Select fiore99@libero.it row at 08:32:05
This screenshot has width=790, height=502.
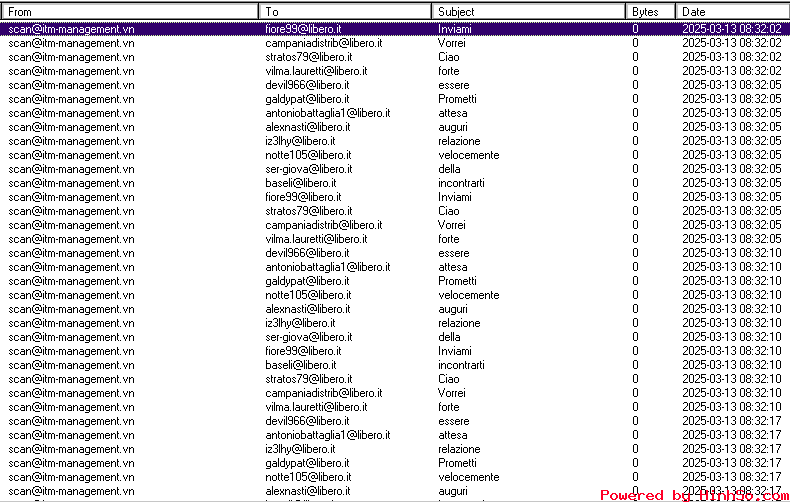395,197
